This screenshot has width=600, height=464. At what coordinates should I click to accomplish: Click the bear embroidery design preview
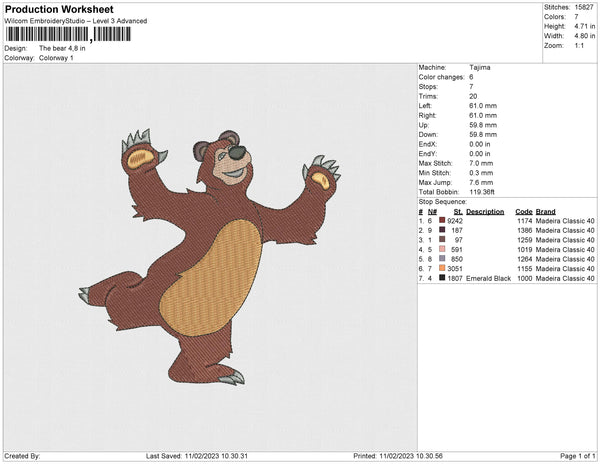[x=210, y=256]
